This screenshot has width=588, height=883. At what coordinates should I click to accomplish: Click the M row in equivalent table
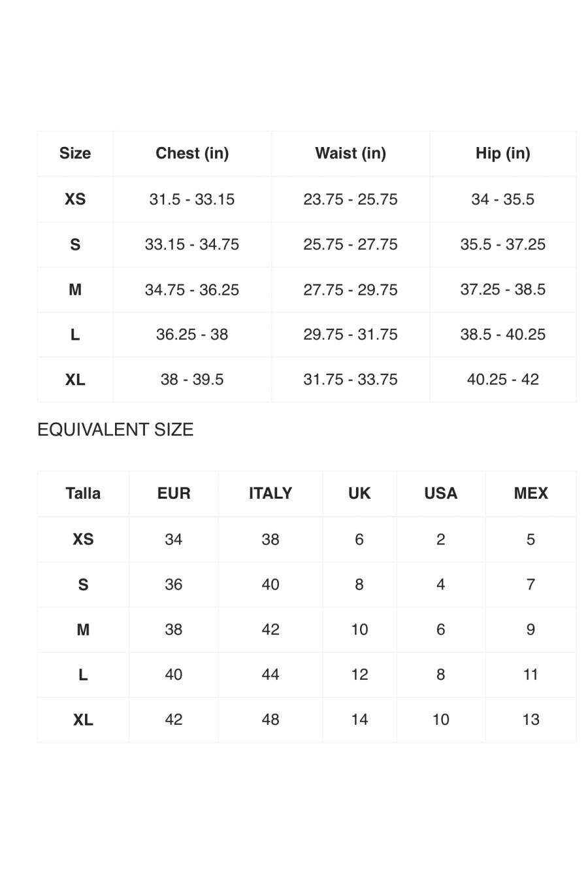[x=307, y=629]
